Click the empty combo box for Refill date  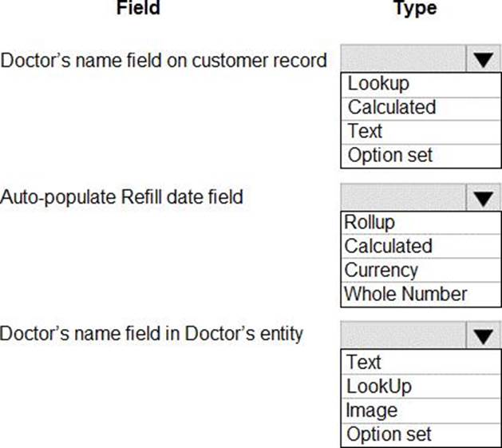[403, 198]
